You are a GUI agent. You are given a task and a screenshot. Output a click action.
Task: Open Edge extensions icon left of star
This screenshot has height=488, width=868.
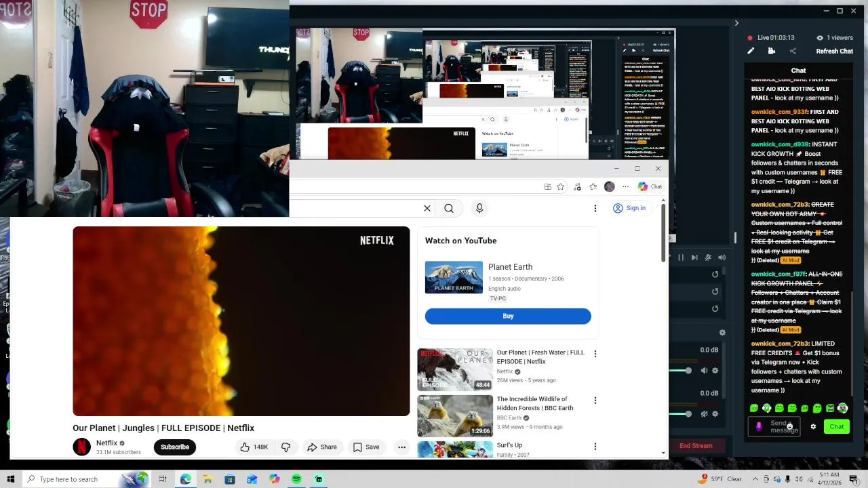[547, 187]
